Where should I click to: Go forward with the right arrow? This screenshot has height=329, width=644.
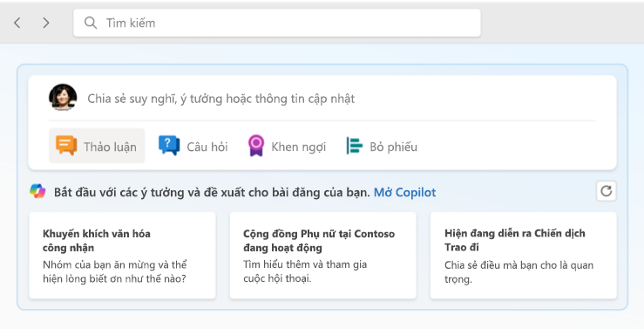(x=46, y=23)
